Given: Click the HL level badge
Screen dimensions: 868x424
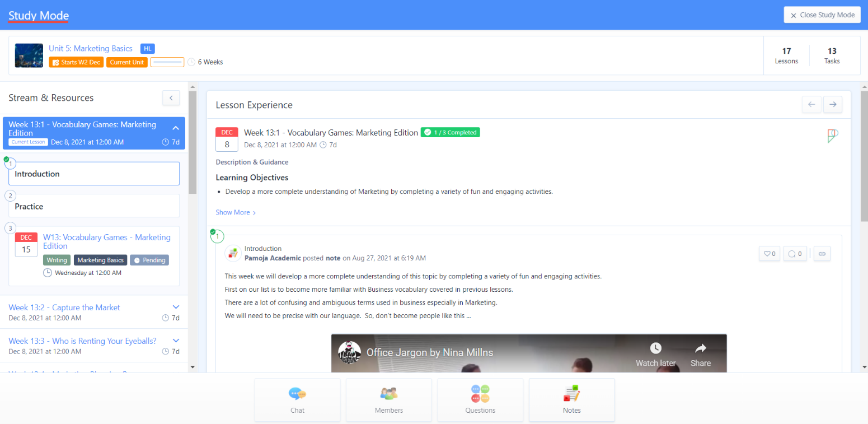Looking at the screenshot, I should coord(147,49).
